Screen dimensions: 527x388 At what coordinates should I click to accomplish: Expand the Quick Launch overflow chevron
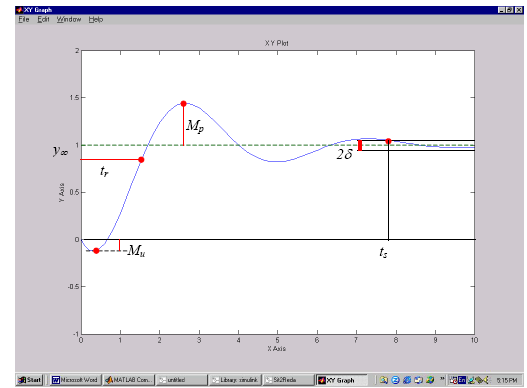[x=442, y=379]
